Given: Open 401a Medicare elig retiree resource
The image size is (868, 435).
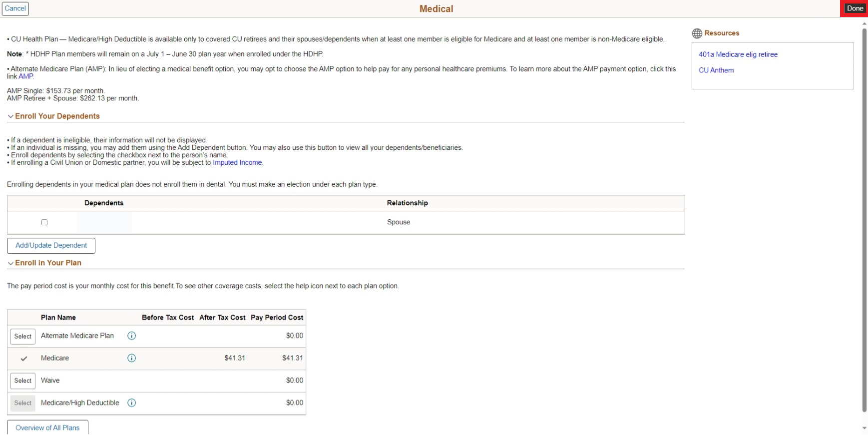Looking at the screenshot, I should tap(738, 54).
